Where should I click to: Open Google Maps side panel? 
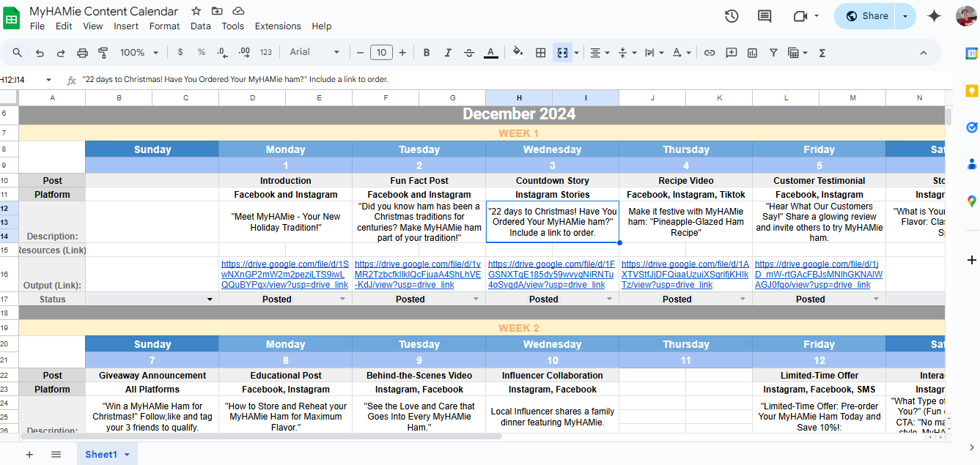pos(971,201)
